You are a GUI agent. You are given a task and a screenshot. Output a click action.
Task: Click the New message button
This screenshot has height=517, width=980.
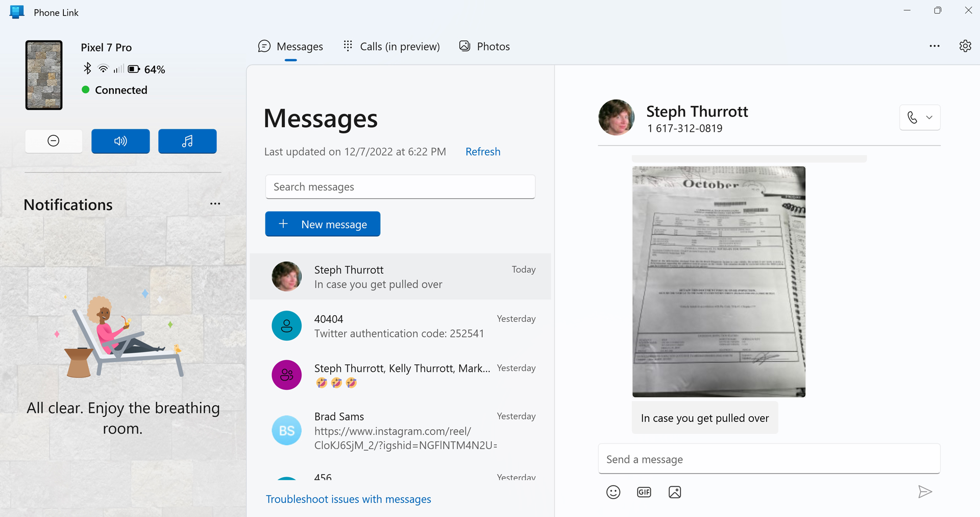[323, 224]
